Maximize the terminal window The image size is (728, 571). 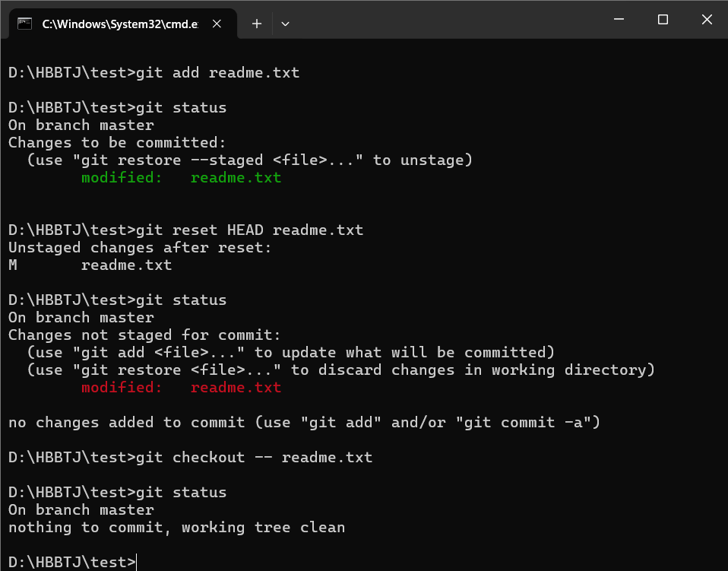click(x=663, y=20)
